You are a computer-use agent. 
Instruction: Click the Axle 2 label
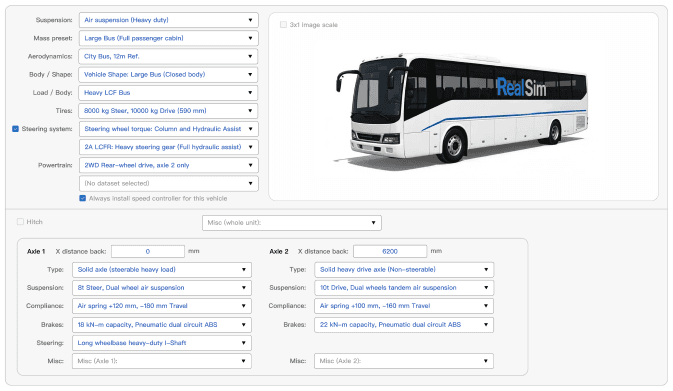[x=279, y=252]
